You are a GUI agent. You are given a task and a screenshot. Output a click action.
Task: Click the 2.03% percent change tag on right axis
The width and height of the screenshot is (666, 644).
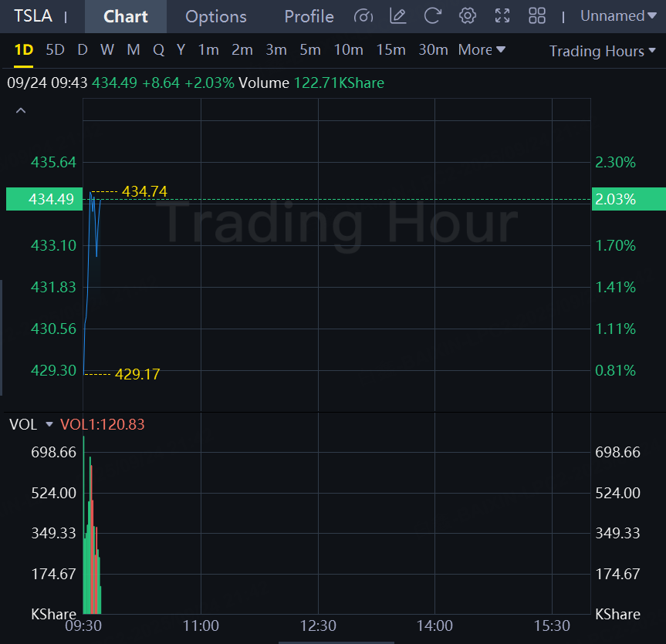click(x=629, y=199)
